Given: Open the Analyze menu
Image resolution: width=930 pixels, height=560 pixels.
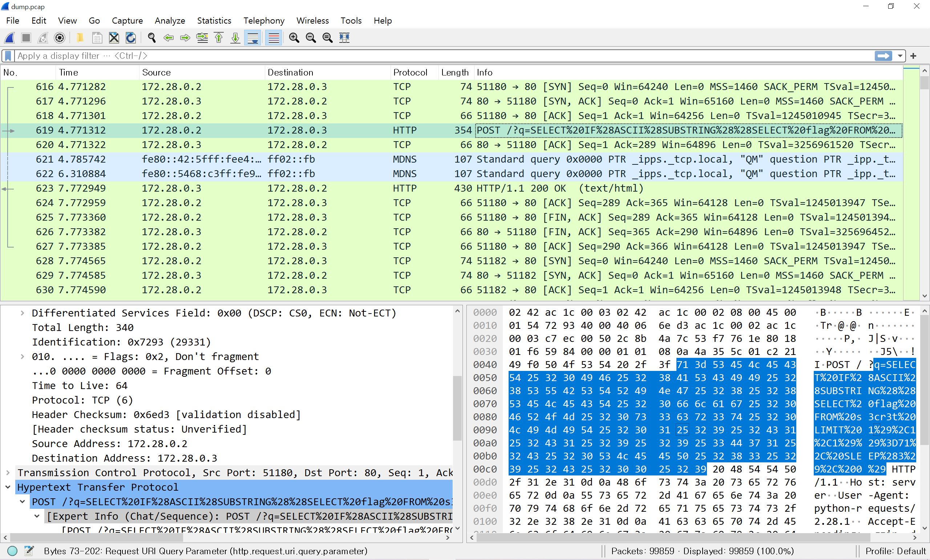Looking at the screenshot, I should coord(170,21).
